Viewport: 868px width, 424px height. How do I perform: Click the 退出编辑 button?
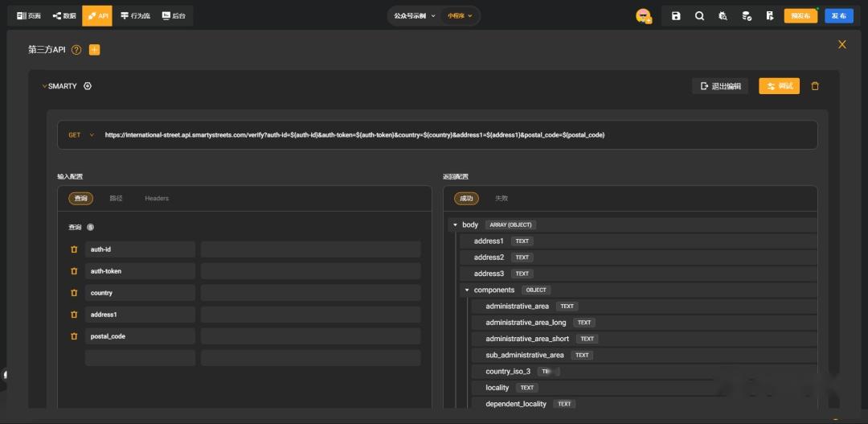point(720,86)
